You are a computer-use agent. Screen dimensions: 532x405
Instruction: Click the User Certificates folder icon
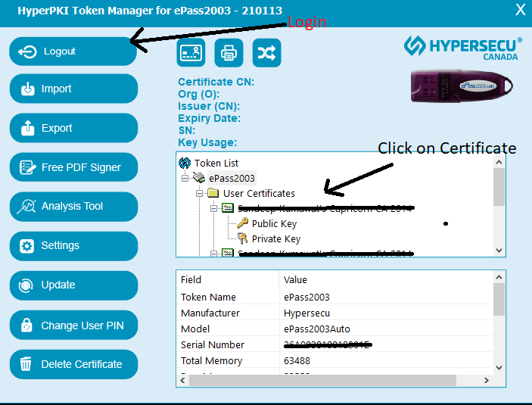(x=213, y=193)
